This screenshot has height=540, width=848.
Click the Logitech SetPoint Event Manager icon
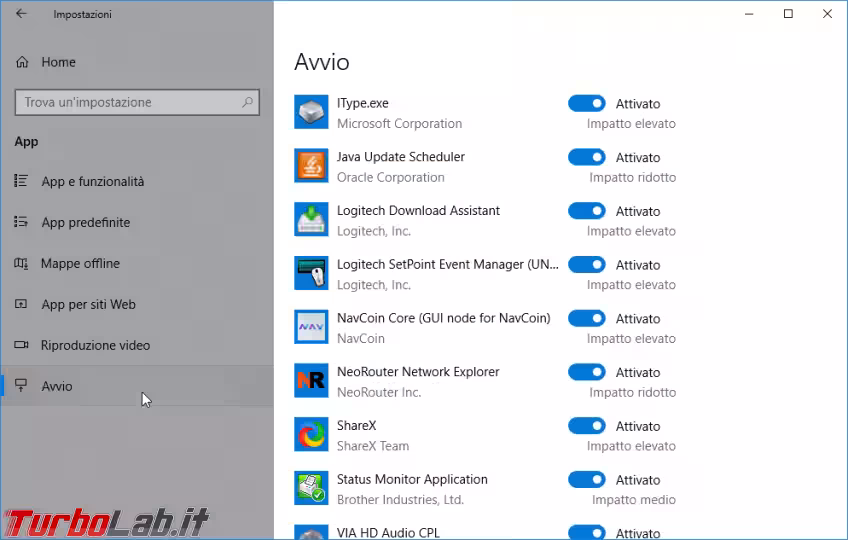(311, 273)
